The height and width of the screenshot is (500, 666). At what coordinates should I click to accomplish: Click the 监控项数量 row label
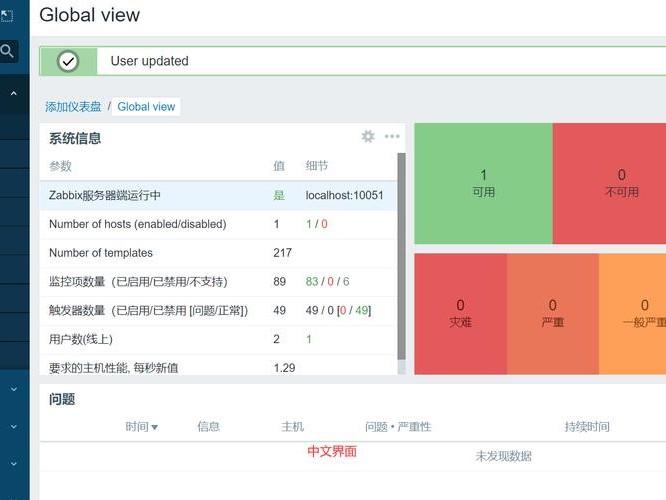pos(138,282)
